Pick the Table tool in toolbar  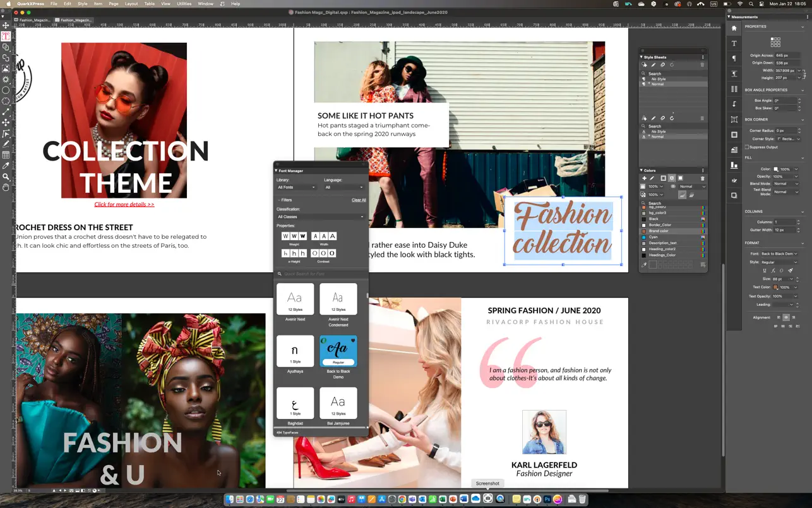[x=6, y=155]
